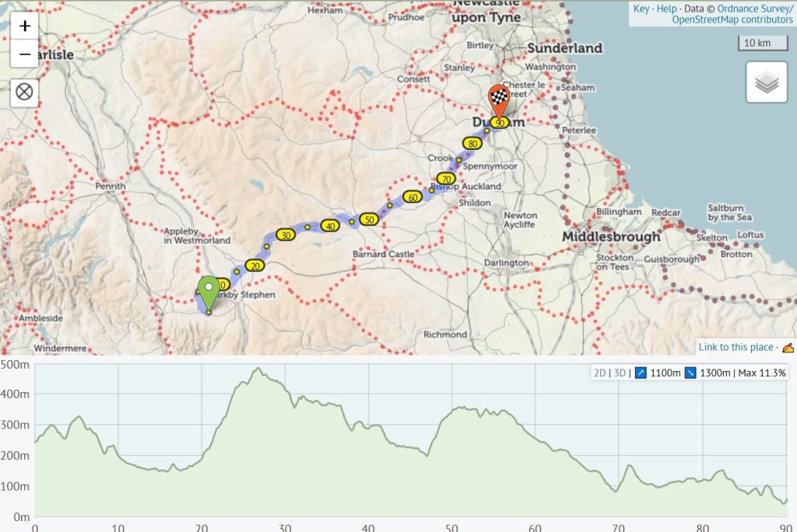Open the map Key

641,9
